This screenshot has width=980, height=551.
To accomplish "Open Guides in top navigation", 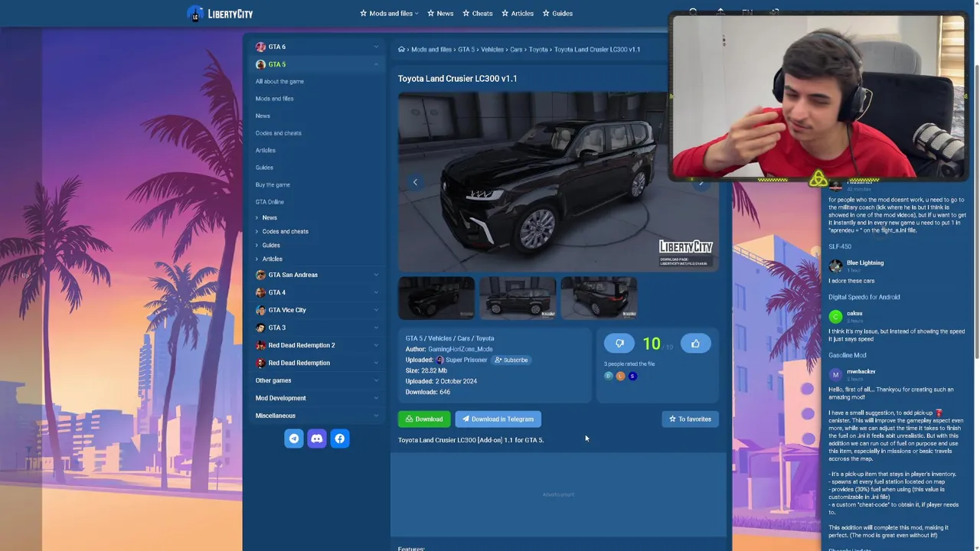I will (x=557, y=13).
